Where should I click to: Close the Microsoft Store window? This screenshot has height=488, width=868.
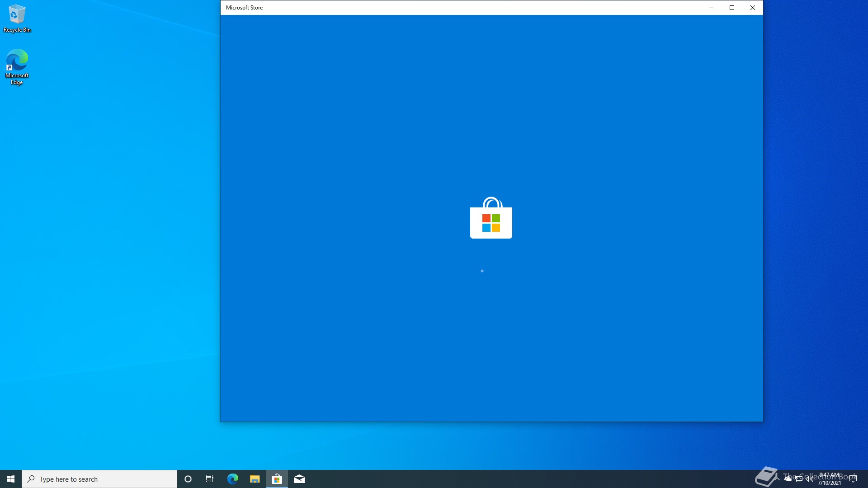coord(753,8)
